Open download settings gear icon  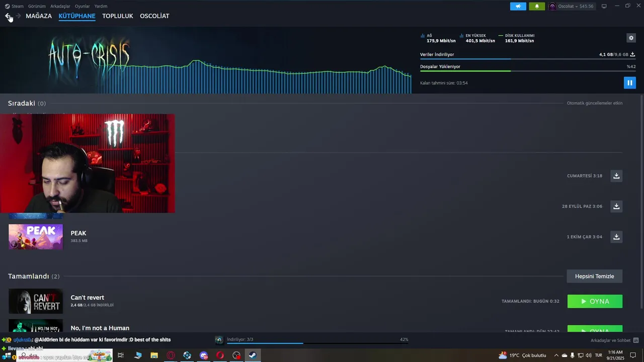click(x=631, y=38)
